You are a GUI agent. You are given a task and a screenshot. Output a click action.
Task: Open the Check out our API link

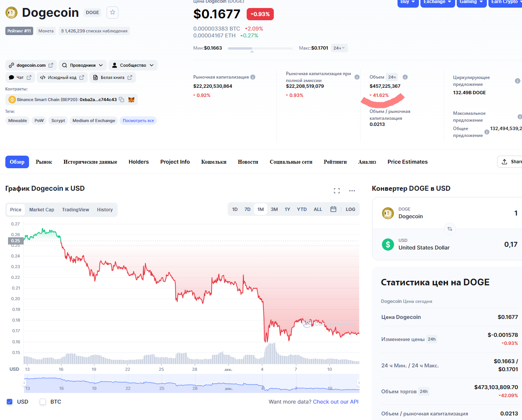click(336, 402)
